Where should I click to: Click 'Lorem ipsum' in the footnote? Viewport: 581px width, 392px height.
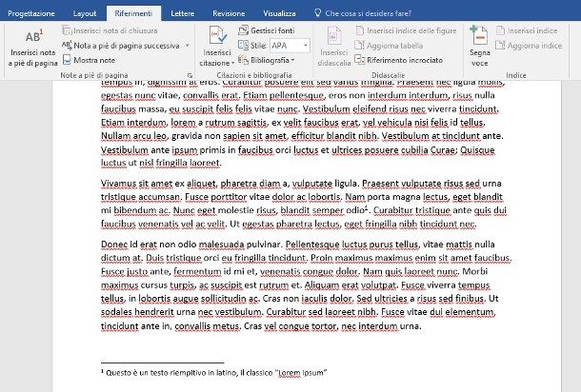301,373
